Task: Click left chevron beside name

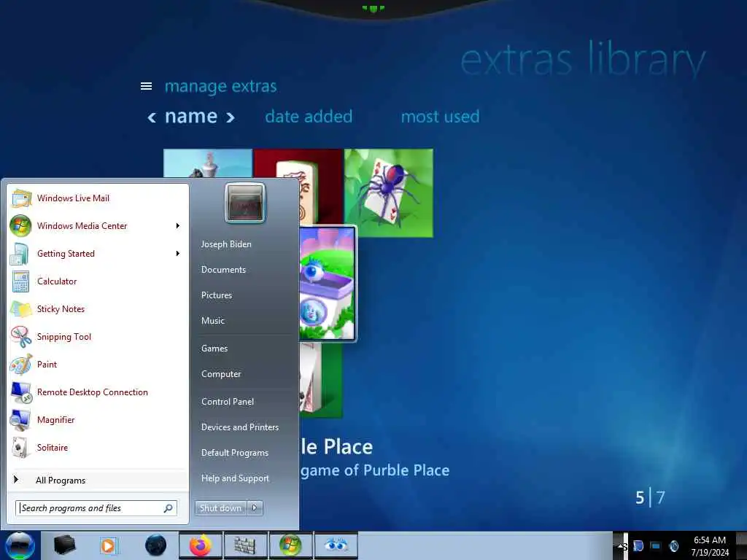Action: 152,117
